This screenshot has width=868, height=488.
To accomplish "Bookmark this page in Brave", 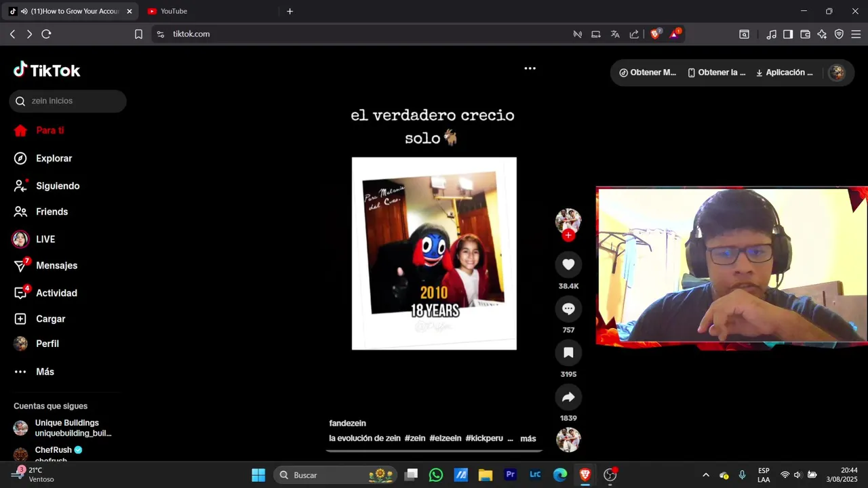I will coord(138,34).
